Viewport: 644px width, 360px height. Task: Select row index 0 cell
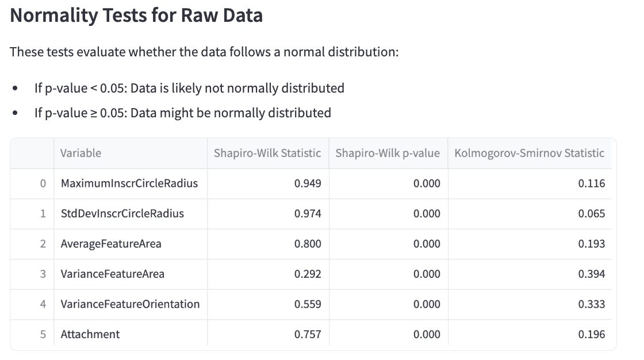[x=32, y=183]
